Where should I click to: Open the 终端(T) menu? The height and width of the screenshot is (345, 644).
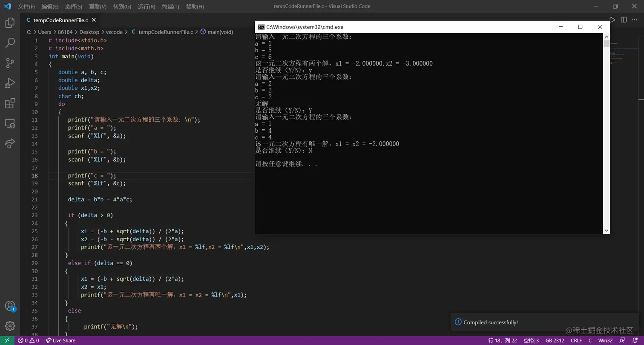click(x=171, y=6)
